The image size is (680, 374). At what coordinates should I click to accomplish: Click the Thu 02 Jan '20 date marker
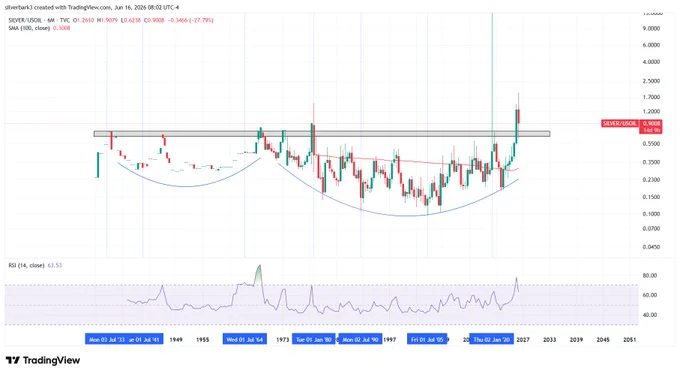[492, 339]
